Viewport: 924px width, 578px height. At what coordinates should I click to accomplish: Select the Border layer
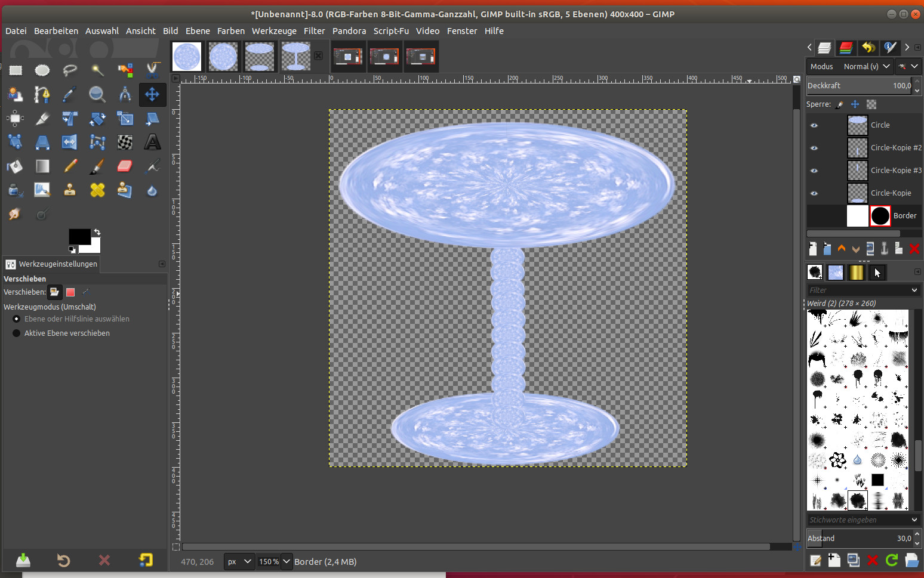[904, 216]
